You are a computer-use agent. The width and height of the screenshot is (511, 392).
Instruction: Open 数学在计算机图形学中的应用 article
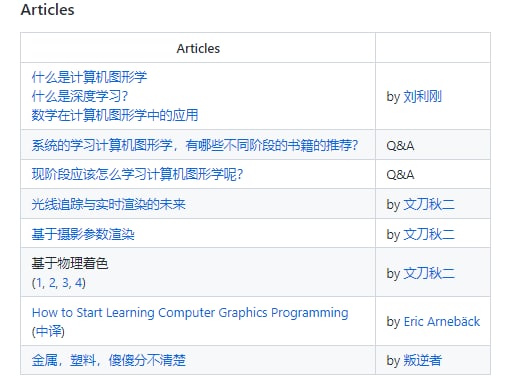pos(115,115)
